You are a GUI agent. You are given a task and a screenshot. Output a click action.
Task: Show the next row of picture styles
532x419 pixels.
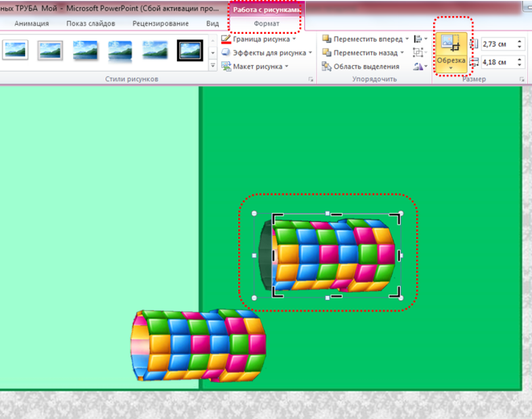[212, 53]
